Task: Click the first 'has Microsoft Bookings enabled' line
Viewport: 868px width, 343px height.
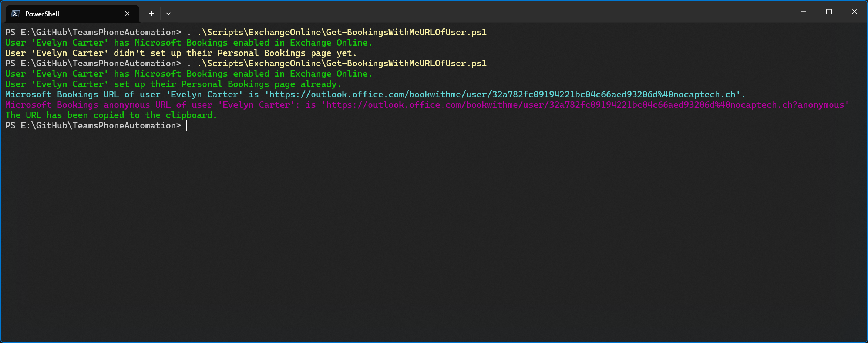Action: click(189, 43)
